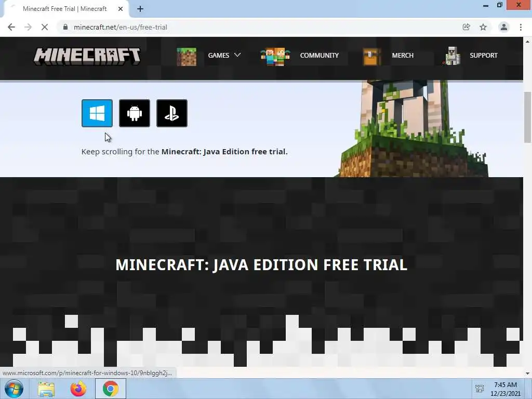532x399 pixels.
Task: Open the clock showing 7:45 AM
Action: point(505,389)
